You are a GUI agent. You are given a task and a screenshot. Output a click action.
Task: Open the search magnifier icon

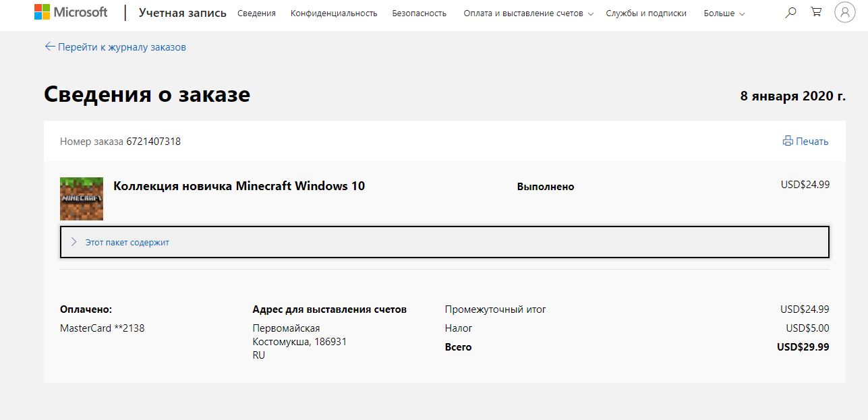(790, 13)
